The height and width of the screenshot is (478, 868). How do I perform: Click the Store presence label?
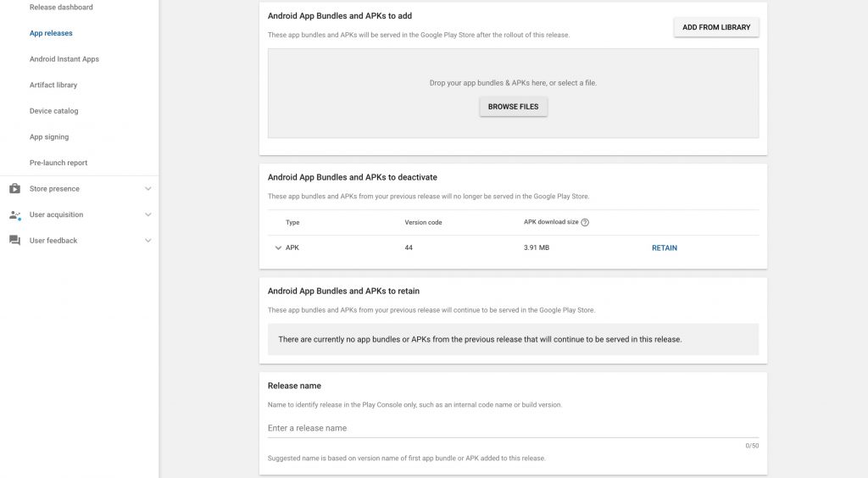pos(54,189)
